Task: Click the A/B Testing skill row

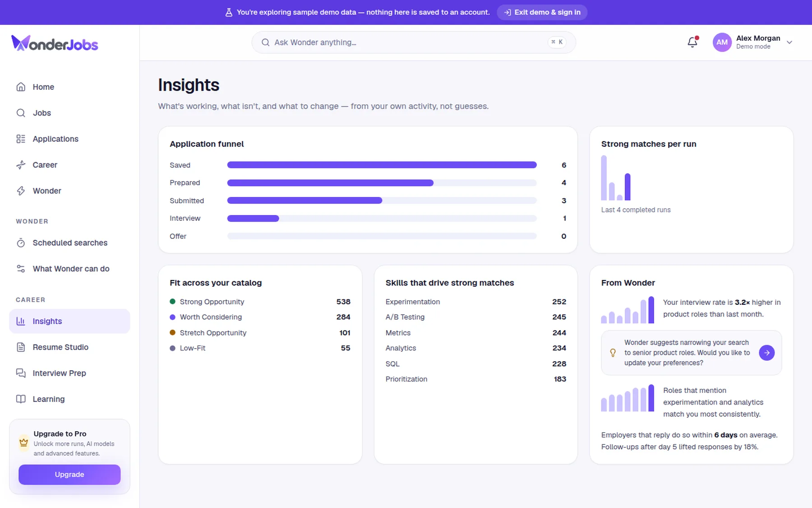Action: pos(476,317)
